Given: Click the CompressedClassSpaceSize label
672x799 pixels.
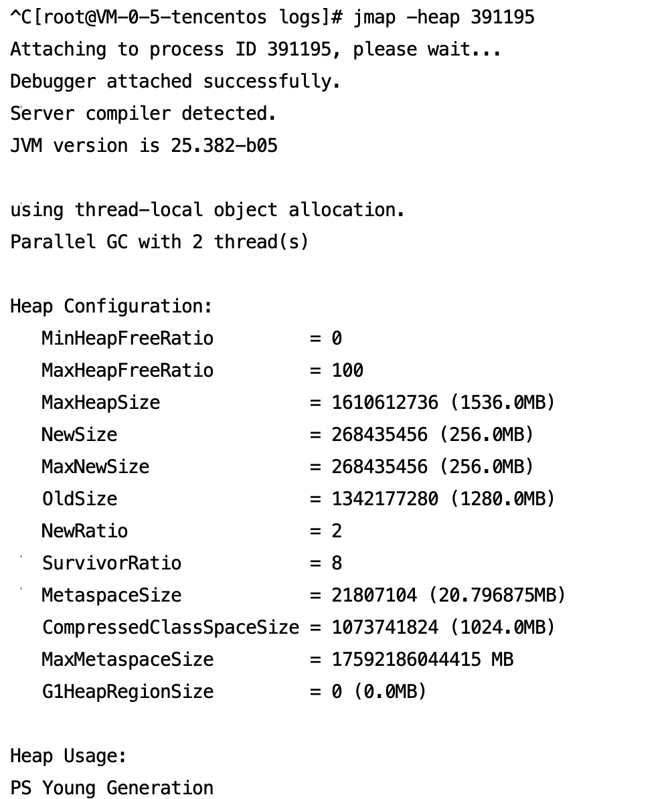Looking at the screenshot, I should (171, 627).
